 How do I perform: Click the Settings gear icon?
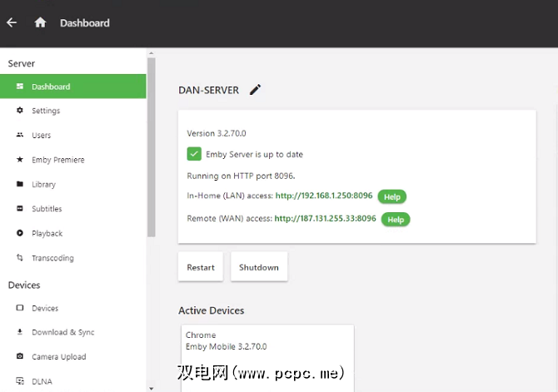[x=20, y=111]
